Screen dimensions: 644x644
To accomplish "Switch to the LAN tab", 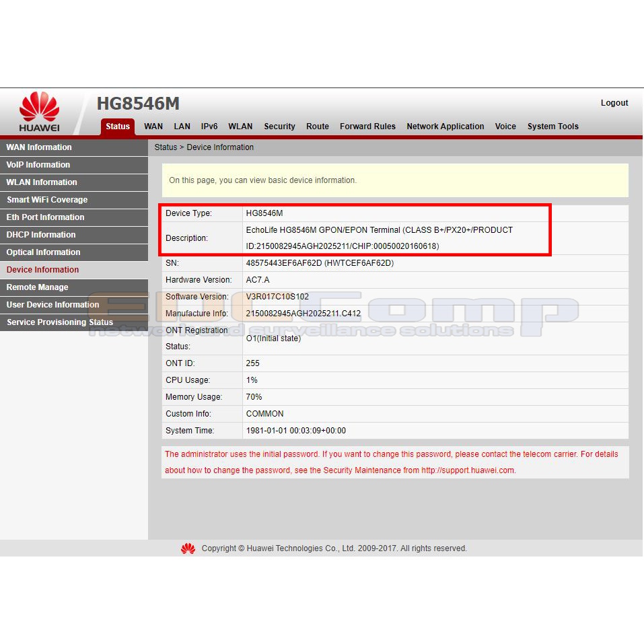I will [182, 127].
